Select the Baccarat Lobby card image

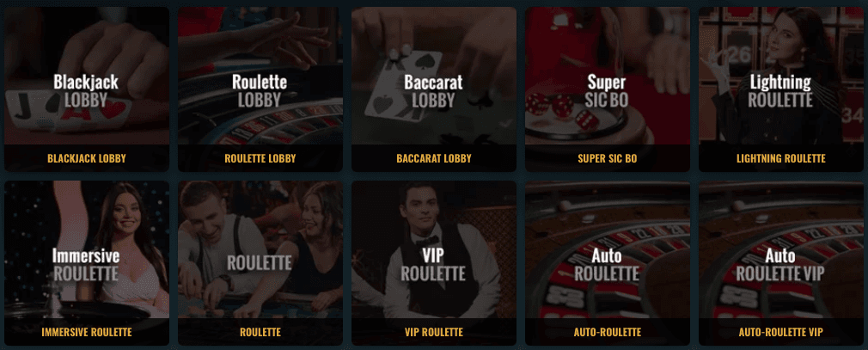click(x=434, y=76)
